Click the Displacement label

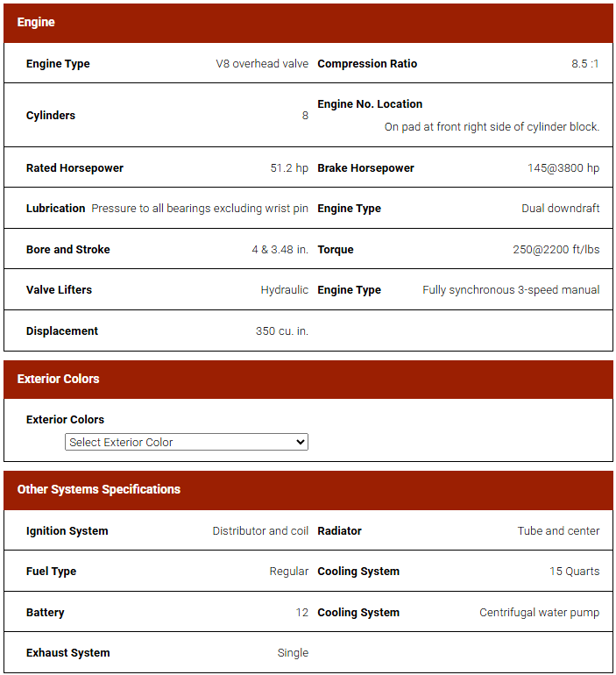(x=62, y=331)
